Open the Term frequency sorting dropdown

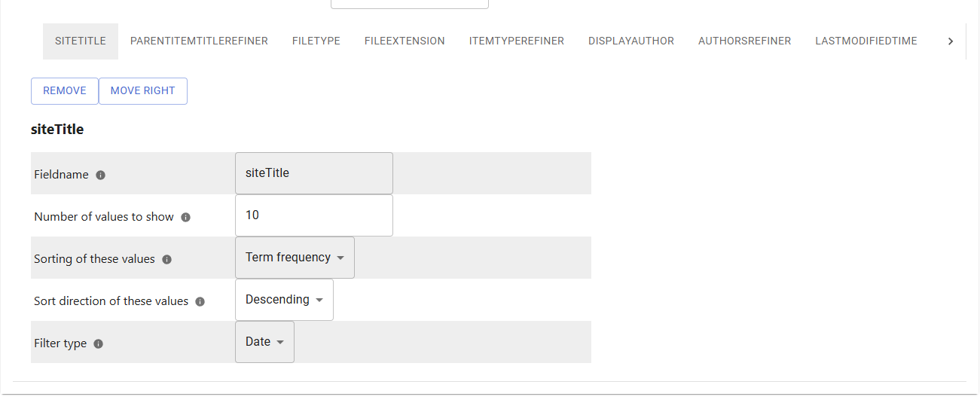tap(295, 258)
